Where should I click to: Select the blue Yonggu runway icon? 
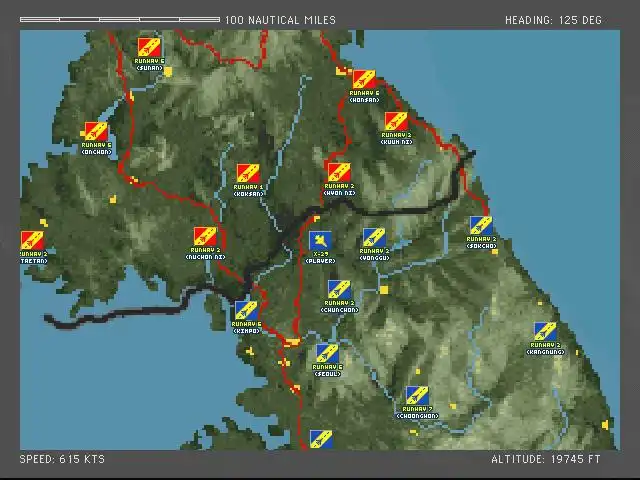click(374, 238)
